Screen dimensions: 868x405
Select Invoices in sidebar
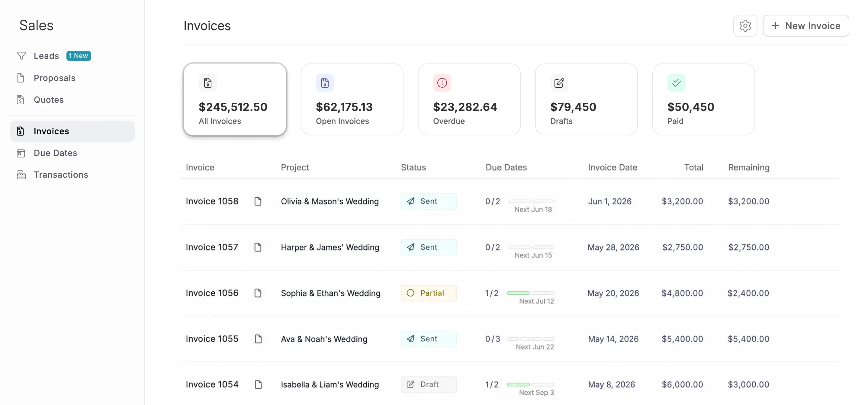(x=72, y=131)
